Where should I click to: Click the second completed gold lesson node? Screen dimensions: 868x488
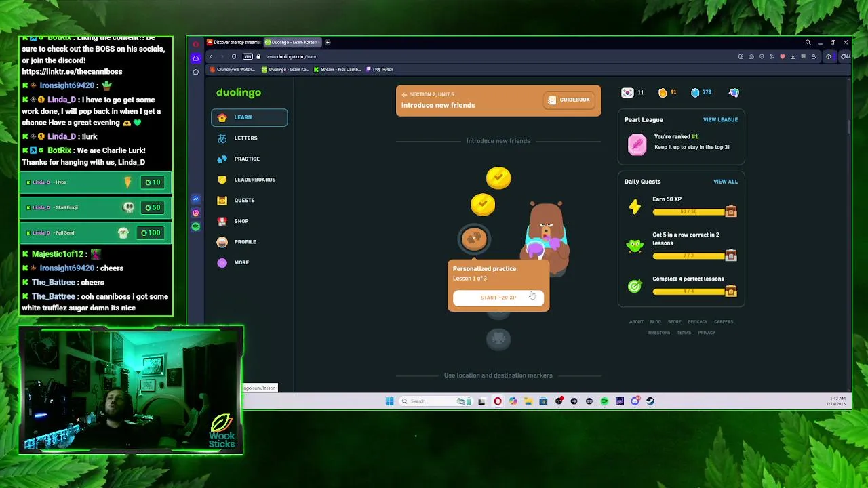click(483, 203)
